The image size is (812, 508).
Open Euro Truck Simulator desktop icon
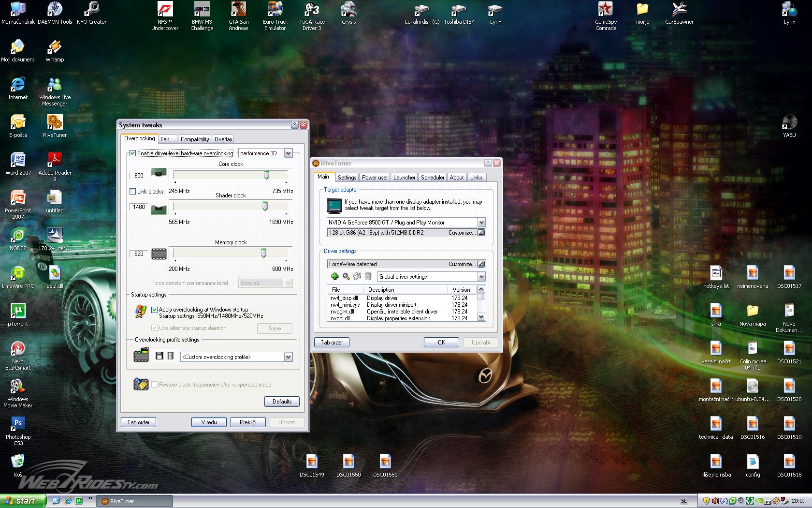(x=275, y=16)
